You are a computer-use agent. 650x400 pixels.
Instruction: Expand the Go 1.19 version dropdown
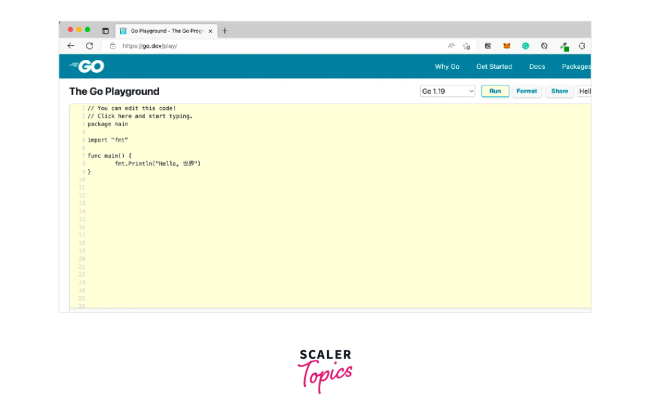pyautogui.click(x=447, y=91)
